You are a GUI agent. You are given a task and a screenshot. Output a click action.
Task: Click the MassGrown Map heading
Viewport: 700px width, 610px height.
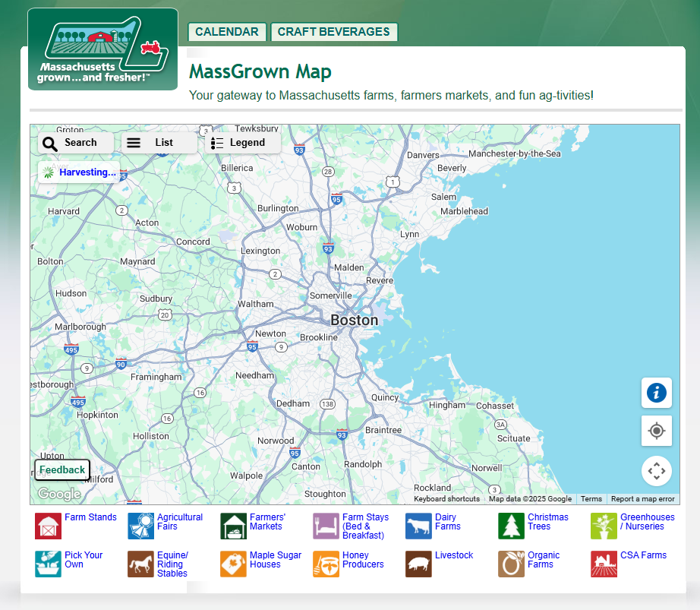[x=260, y=71]
